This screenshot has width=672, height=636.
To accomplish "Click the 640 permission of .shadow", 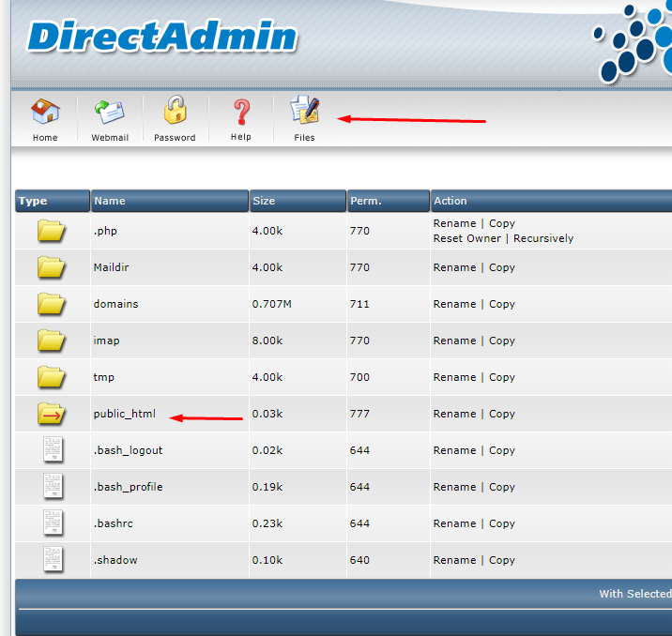I will point(359,560).
